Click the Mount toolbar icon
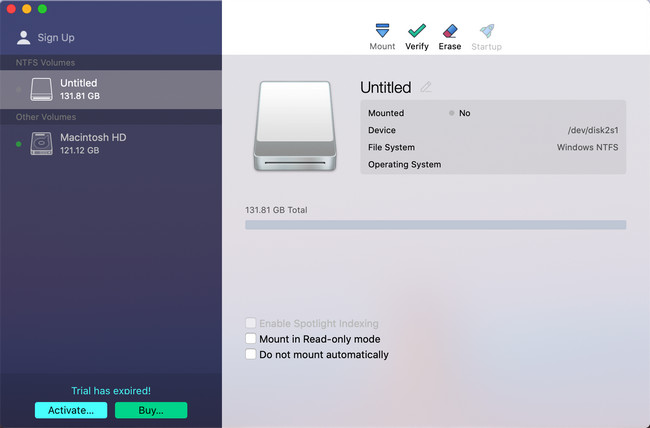This screenshot has height=428, width=650. click(382, 31)
